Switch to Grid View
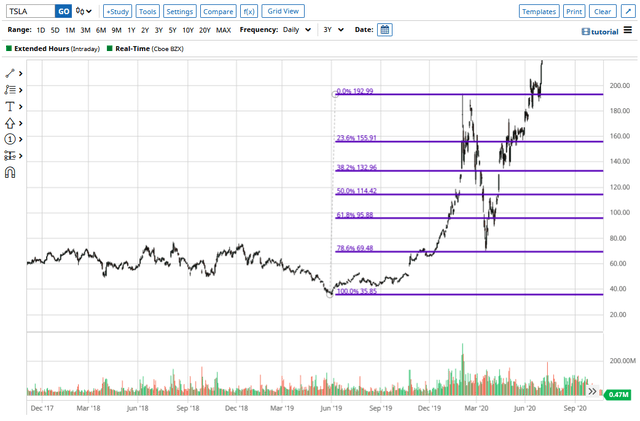 283,11
